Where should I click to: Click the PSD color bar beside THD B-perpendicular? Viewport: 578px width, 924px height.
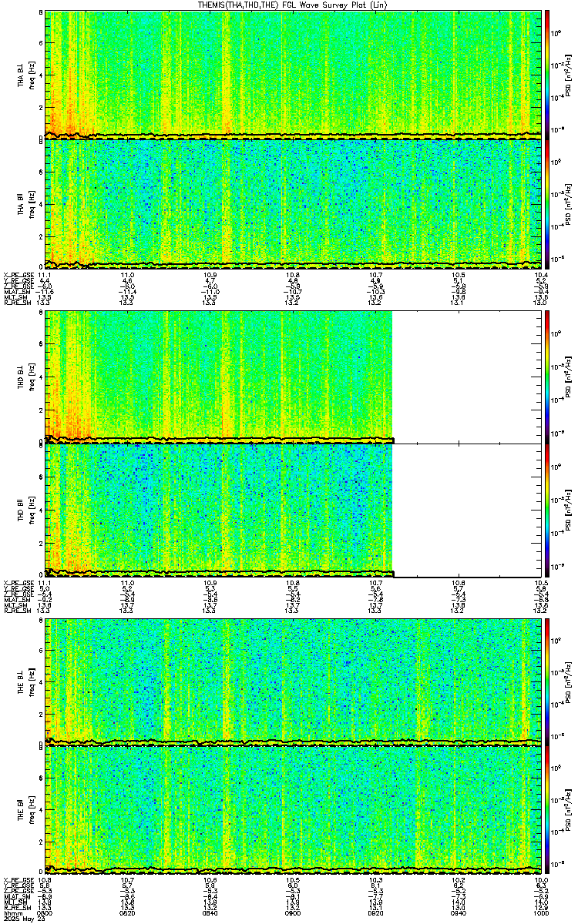click(547, 377)
